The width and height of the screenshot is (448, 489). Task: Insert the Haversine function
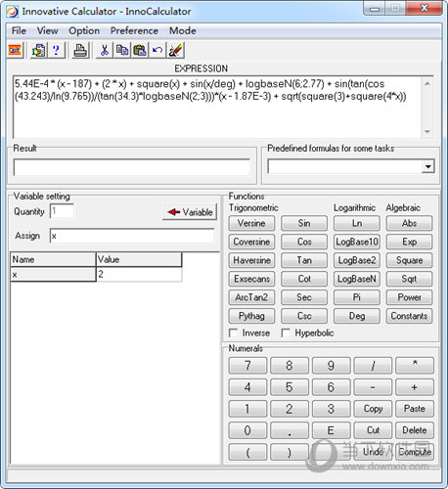251,260
